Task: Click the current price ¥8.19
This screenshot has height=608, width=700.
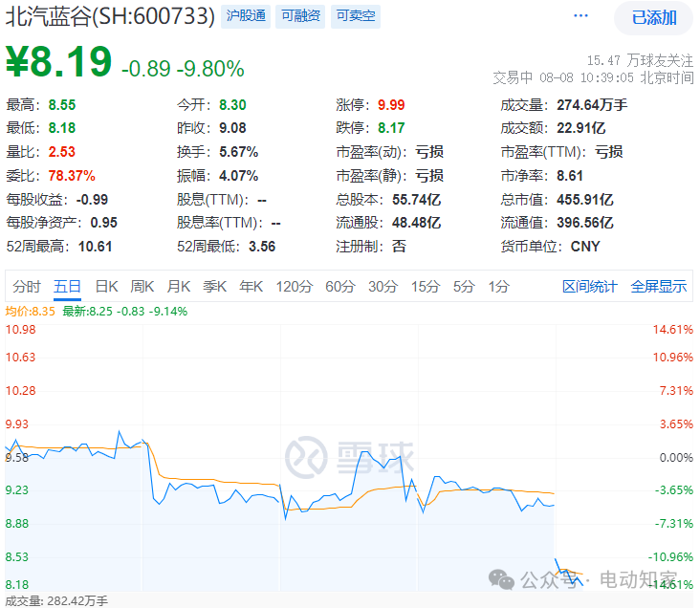Action: coord(58,62)
